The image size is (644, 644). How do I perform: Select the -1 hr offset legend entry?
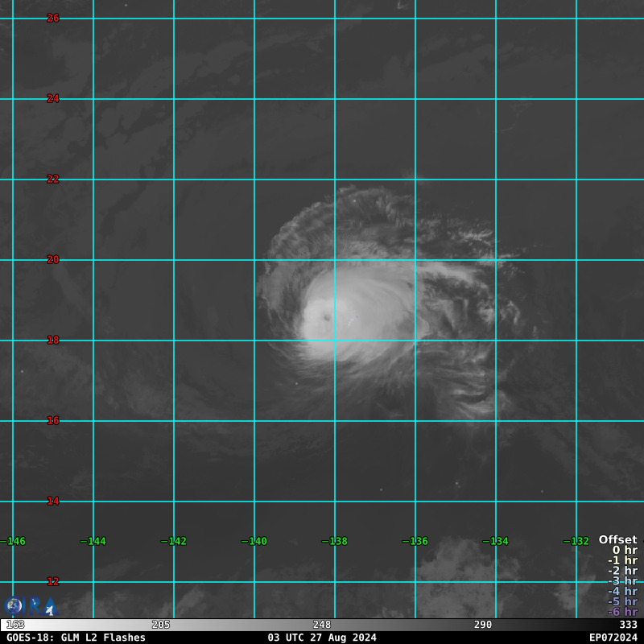(621, 561)
